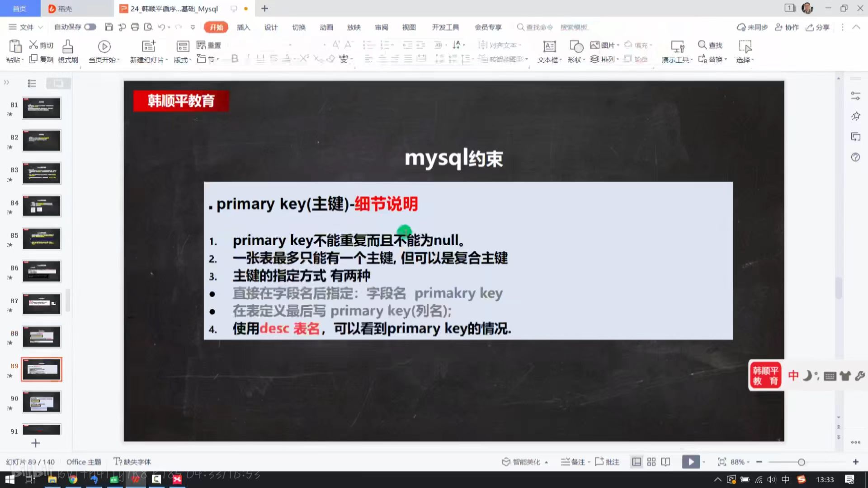The image size is (868, 488).
Task: Click the Select (选择) tool icon
Action: point(745,46)
